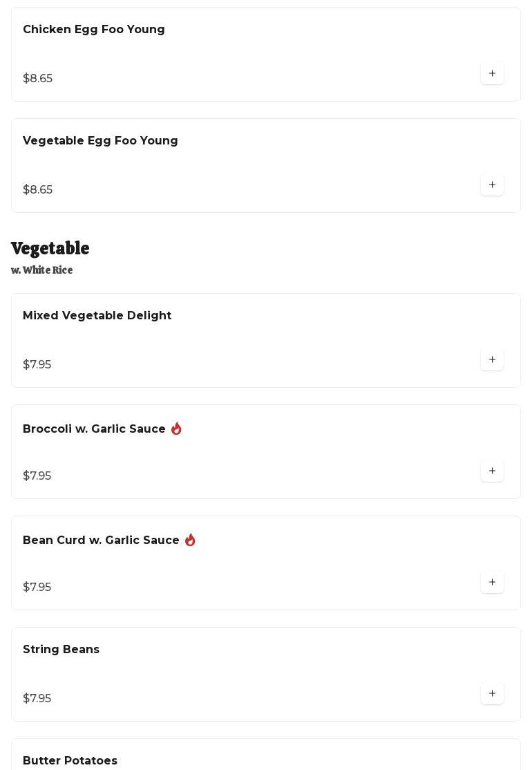Open Broccoli w. Garlic Sauce details
Image resolution: width=532 pixels, height=770 pixels.
(94, 429)
